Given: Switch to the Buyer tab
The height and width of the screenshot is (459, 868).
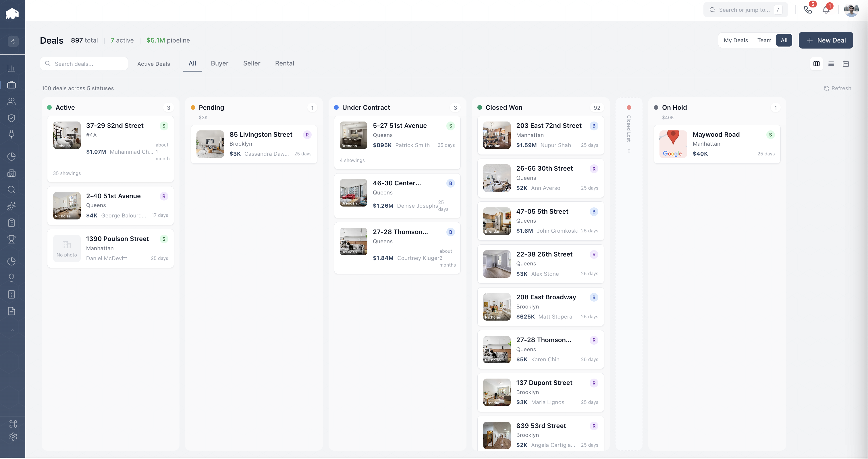Looking at the screenshot, I should [220, 63].
